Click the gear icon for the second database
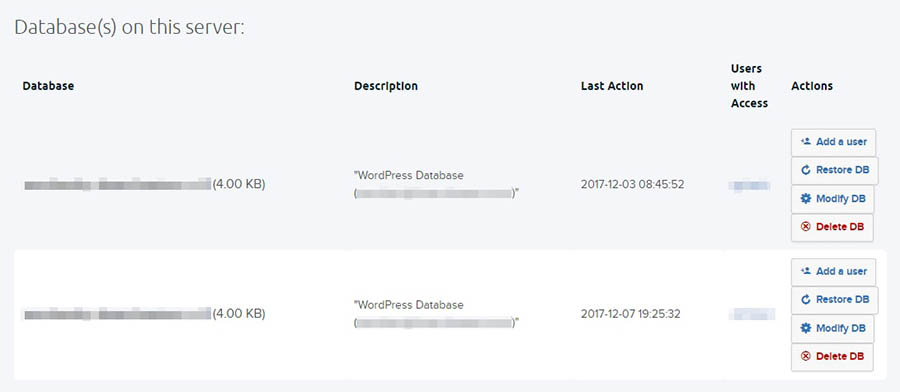Image resolution: width=900 pixels, height=392 pixels. (805, 328)
